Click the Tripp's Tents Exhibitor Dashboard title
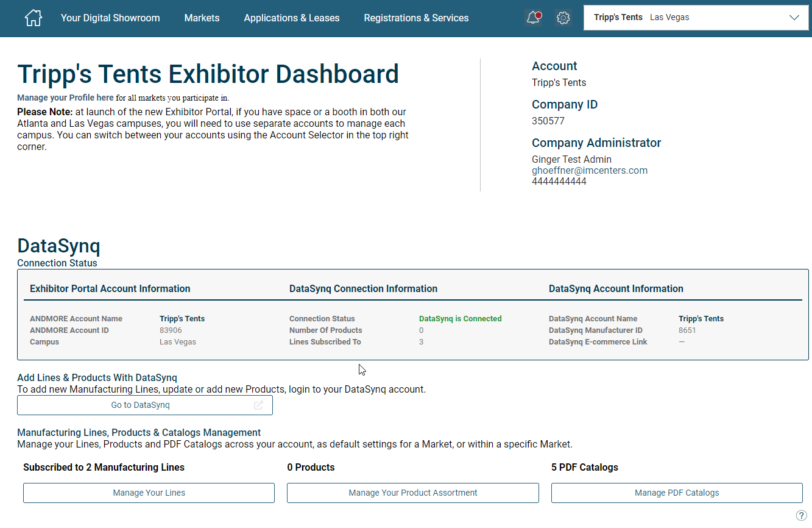Image resolution: width=812 pixels, height=528 pixels. [x=208, y=74]
